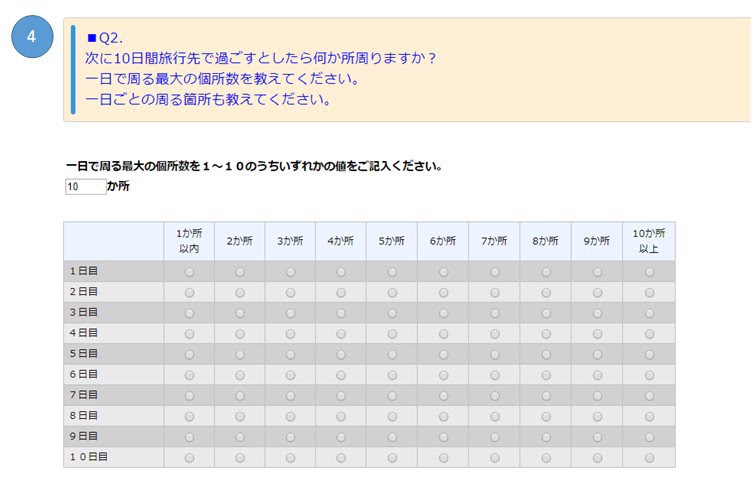This screenshot has width=753, height=496.
Task: Click the max places number input field
Action: (x=85, y=186)
